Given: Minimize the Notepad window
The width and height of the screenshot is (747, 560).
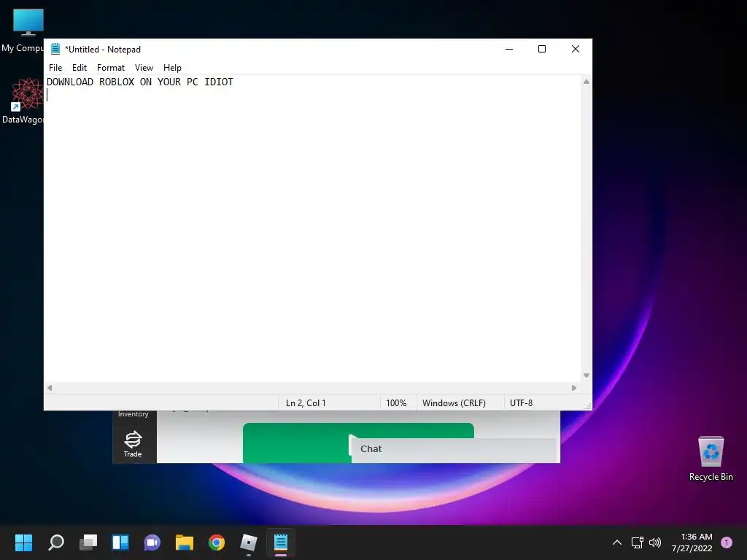Looking at the screenshot, I should [x=509, y=49].
